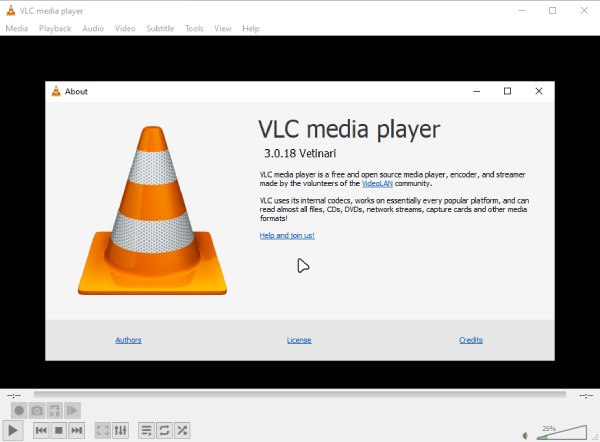600x442 pixels.
Task: Advance frame by frame
Action: point(72,411)
